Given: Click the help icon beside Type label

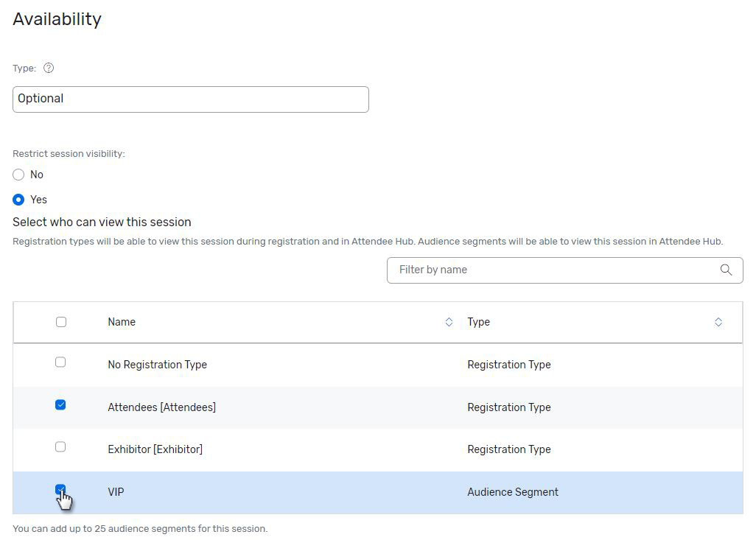Looking at the screenshot, I should (x=49, y=69).
